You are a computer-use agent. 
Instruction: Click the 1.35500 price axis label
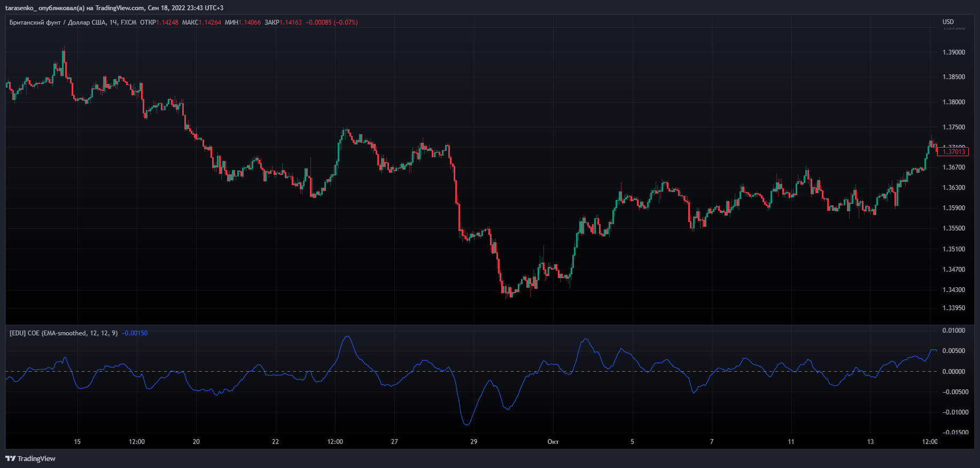(954, 228)
